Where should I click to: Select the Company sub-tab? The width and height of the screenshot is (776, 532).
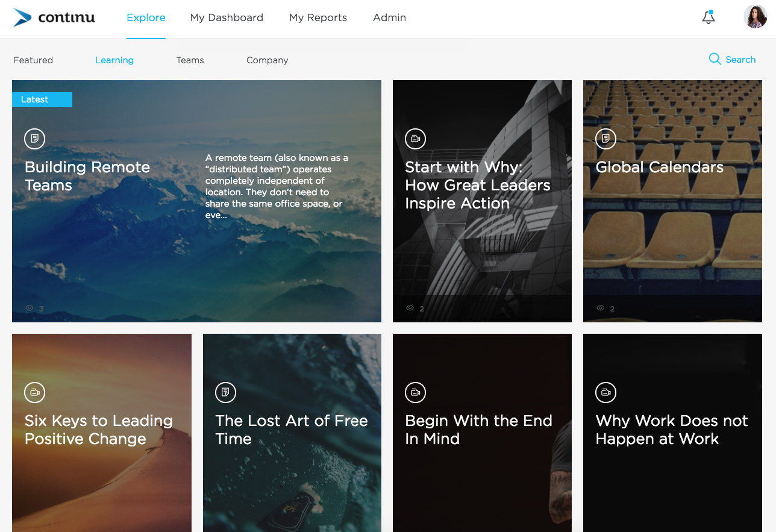tap(267, 60)
